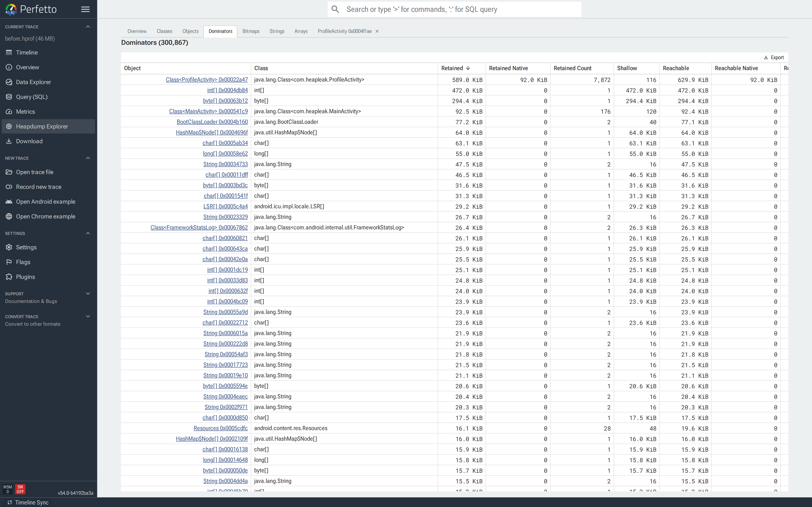812x507 pixels.
Task: Open the Data Explorer
Action: click(33, 82)
